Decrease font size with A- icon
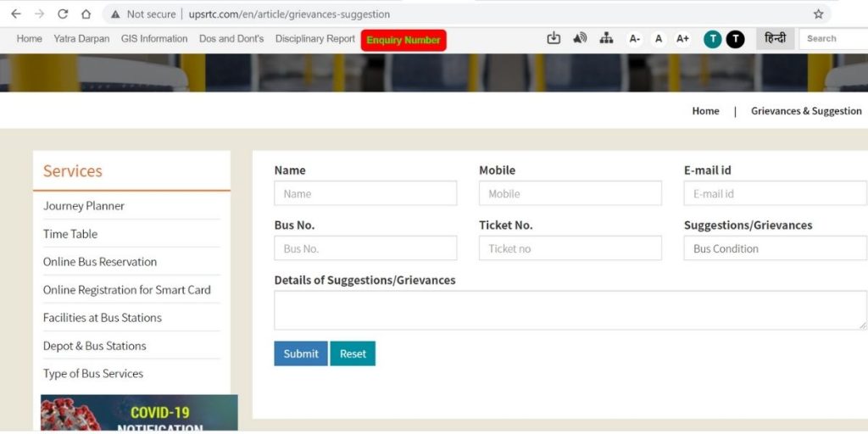Image resolution: width=868 pixels, height=434 pixels. [x=634, y=39]
